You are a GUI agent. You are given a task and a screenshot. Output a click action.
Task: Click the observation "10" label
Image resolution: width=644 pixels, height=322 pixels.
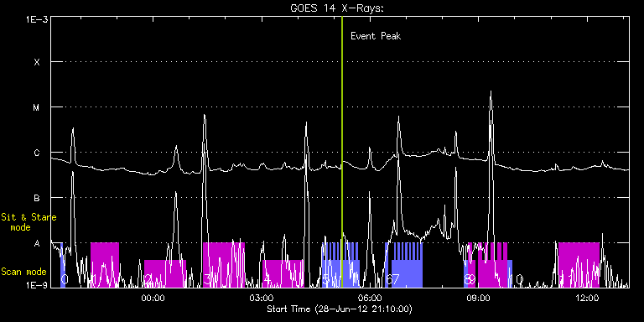click(x=517, y=280)
